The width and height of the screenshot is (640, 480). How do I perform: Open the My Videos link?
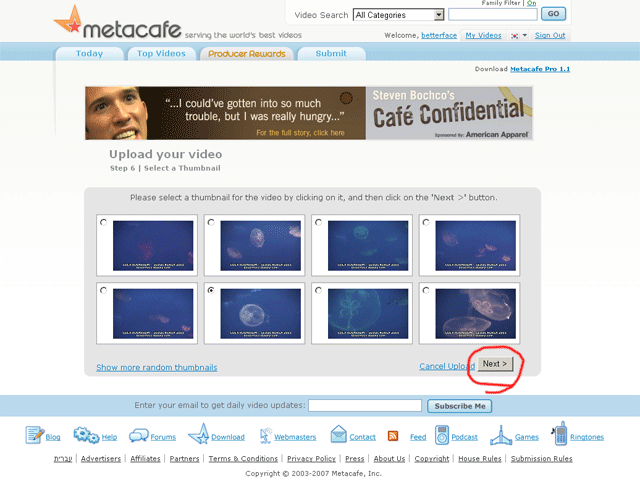coord(483,36)
